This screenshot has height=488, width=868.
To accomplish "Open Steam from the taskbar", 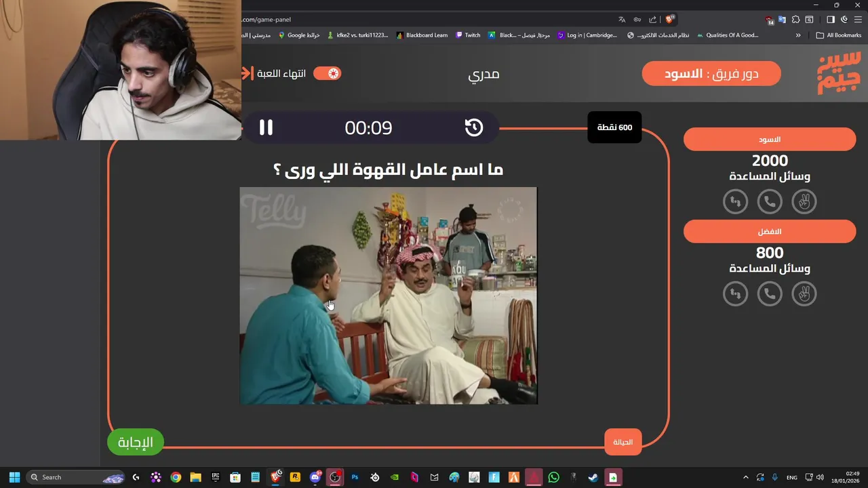I will (x=593, y=477).
